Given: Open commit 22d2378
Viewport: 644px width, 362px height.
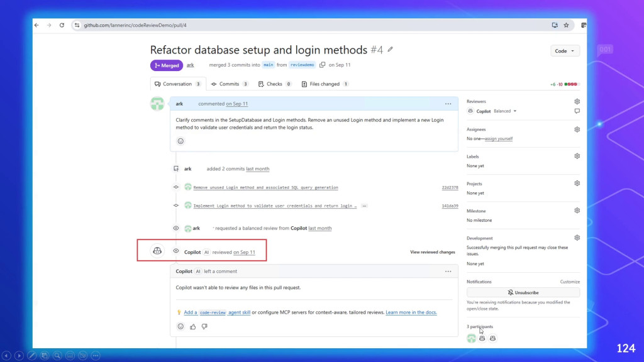Looking at the screenshot, I should tap(450, 187).
